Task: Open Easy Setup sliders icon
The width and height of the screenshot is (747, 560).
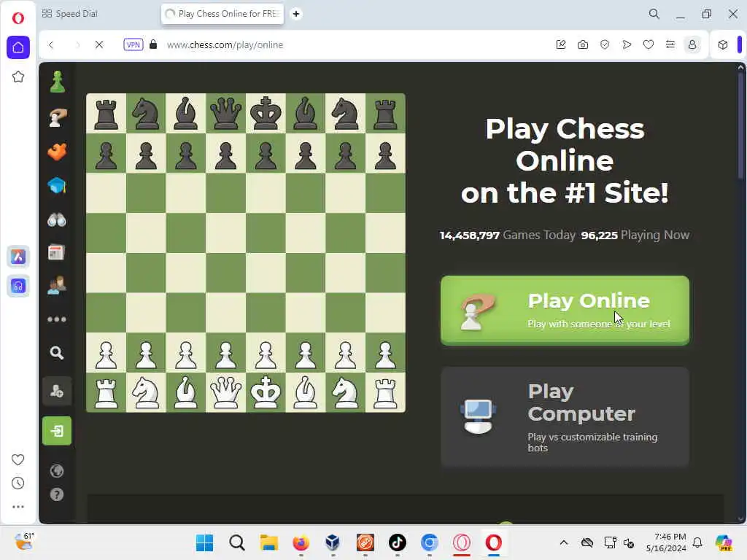Action: tap(670, 44)
